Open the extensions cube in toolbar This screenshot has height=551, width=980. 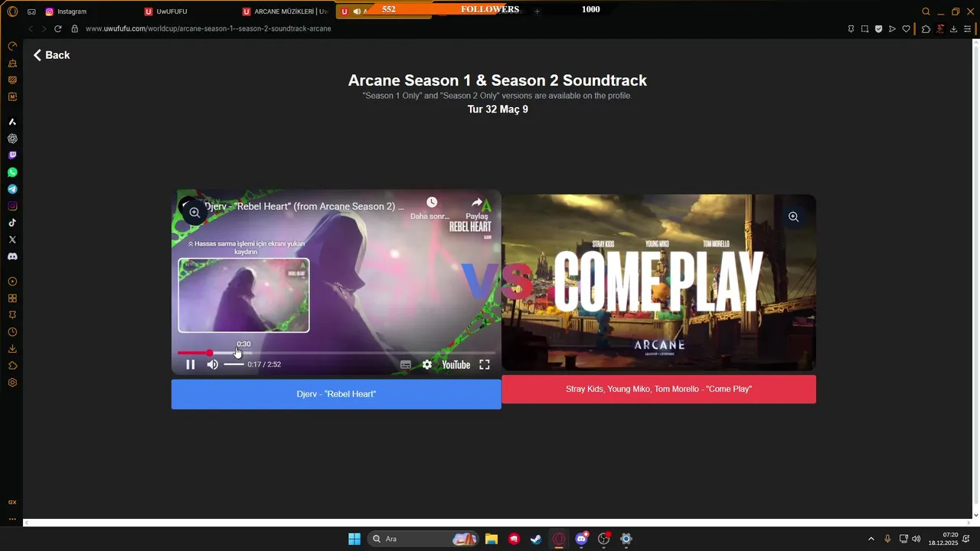pos(926,29)
